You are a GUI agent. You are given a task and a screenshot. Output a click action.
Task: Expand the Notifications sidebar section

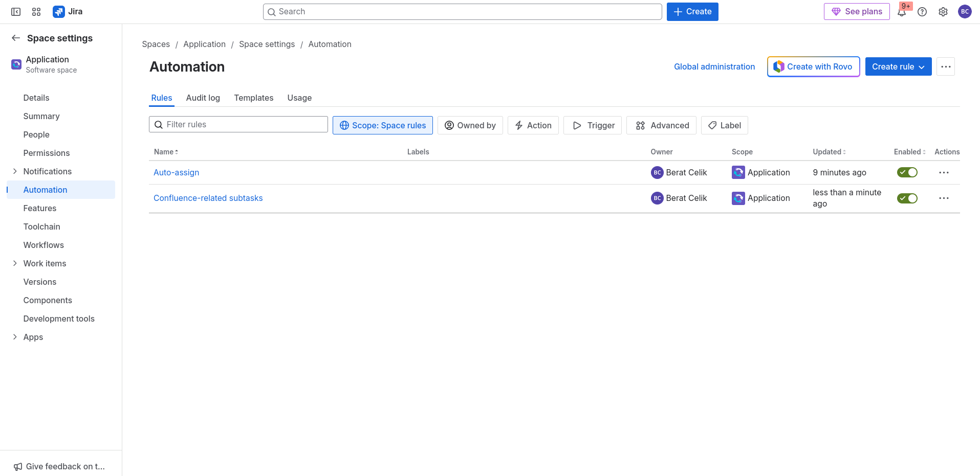click(15, 171)
